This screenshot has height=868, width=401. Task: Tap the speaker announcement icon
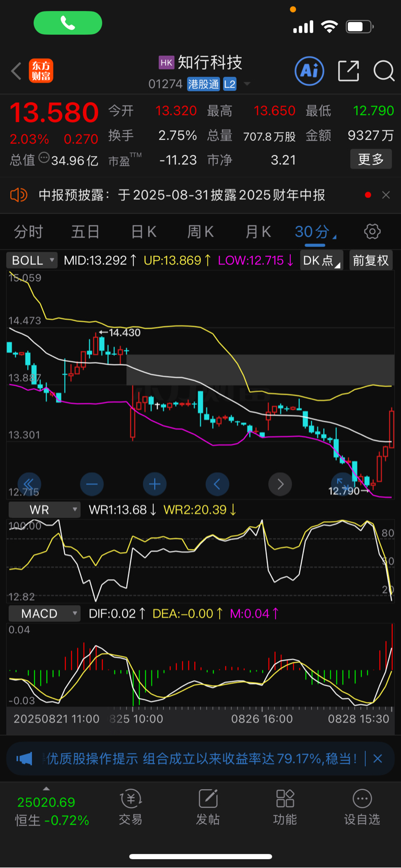point(18,195)
